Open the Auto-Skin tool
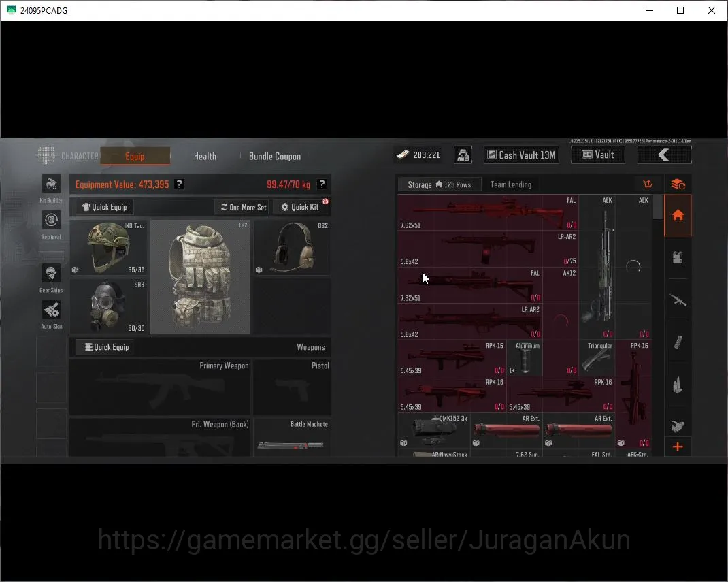Viewport: 728px width, 582px height. point(51,309)
